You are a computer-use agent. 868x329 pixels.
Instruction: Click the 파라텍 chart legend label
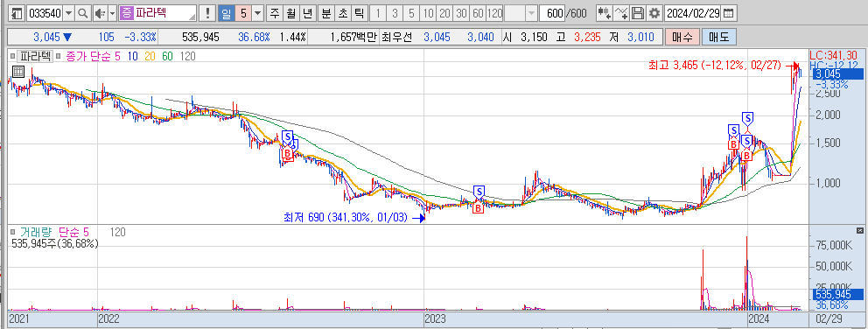pyautogui.click(x=34, y=56)
